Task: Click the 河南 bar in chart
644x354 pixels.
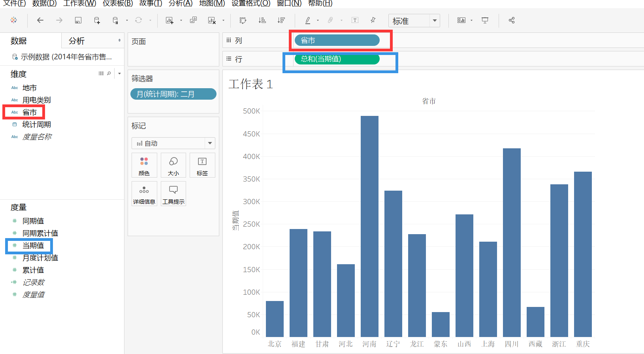Action: [x=369, y=226]
